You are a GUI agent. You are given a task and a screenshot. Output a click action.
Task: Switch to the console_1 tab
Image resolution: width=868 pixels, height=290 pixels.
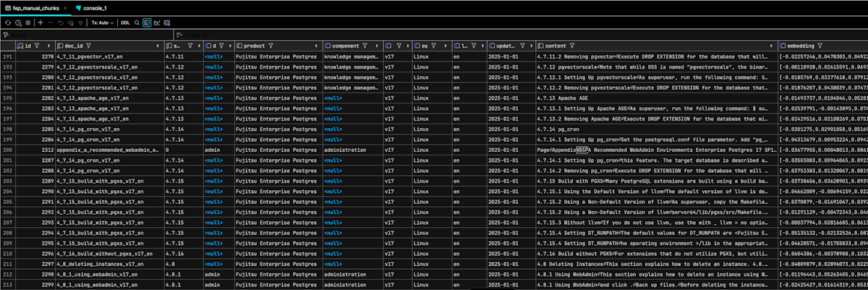(x=93, y=7)
